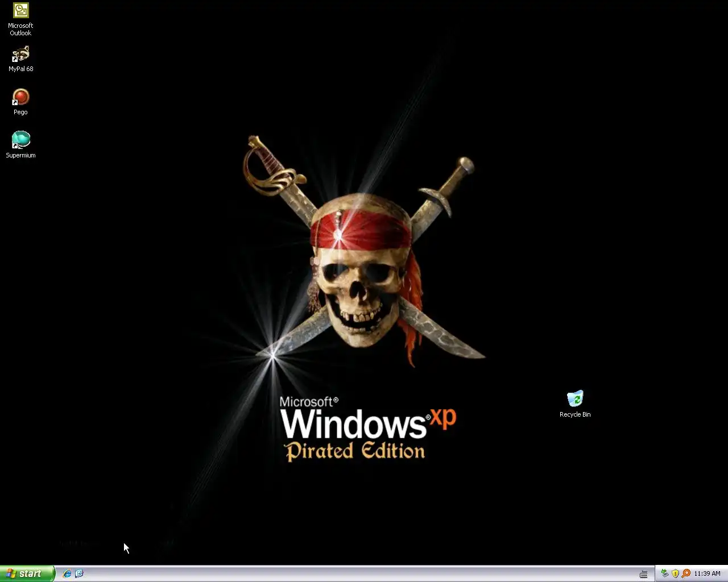Select the Microsoft Outlook desktop icon
Screen dimensions: 728x582
coord(20,19)
